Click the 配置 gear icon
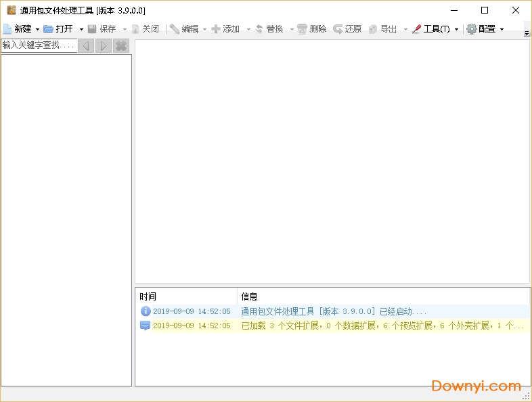This screenshot has height=402, width=532. [472, 29]
